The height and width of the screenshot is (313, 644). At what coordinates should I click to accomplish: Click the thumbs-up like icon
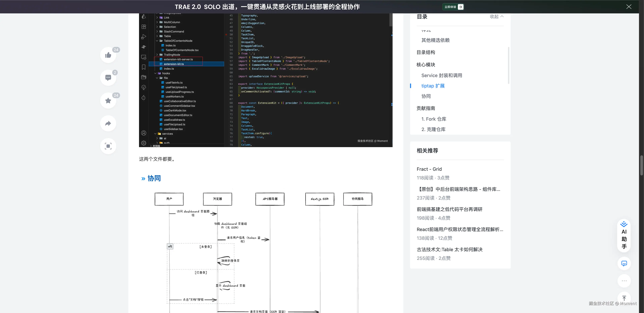pyautogui.click(x=108, y=55)
